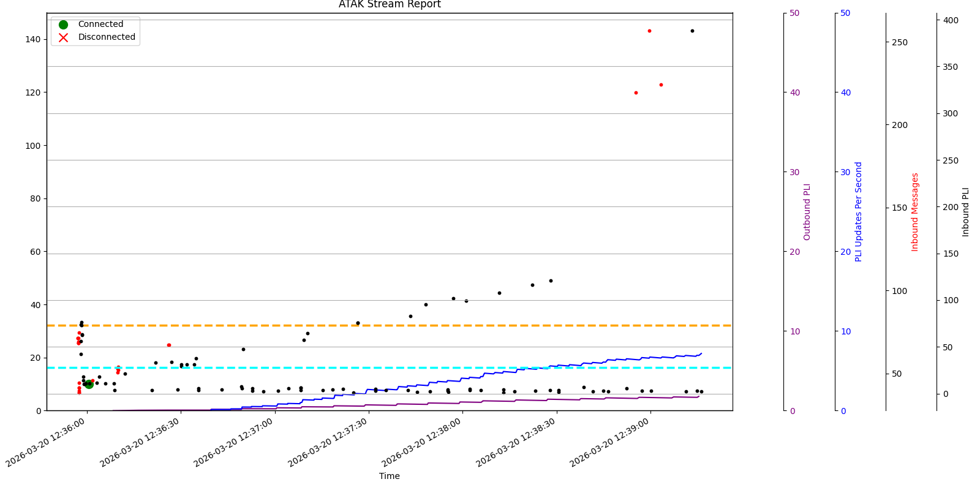Click the green Connected legend marker
Viewport: 980px width, 490px height.
(x=63, y=24)
